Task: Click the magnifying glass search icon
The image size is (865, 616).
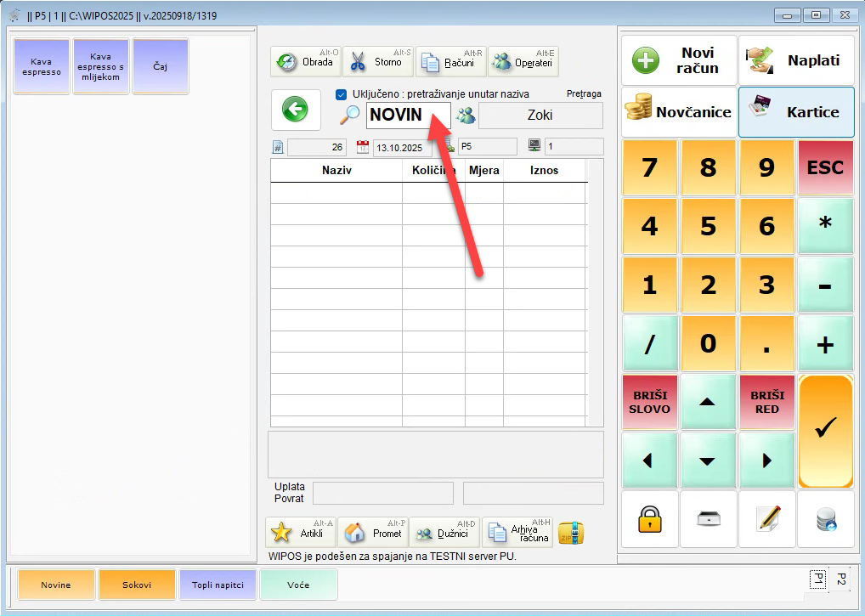Action: click(x=349, y=116)
